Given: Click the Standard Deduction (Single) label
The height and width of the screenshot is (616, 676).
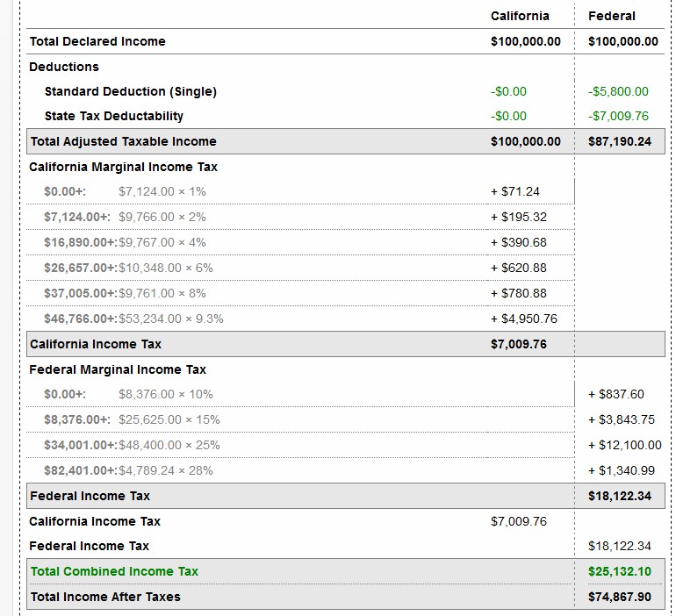Looking at the screenshot, I should 130,91.
